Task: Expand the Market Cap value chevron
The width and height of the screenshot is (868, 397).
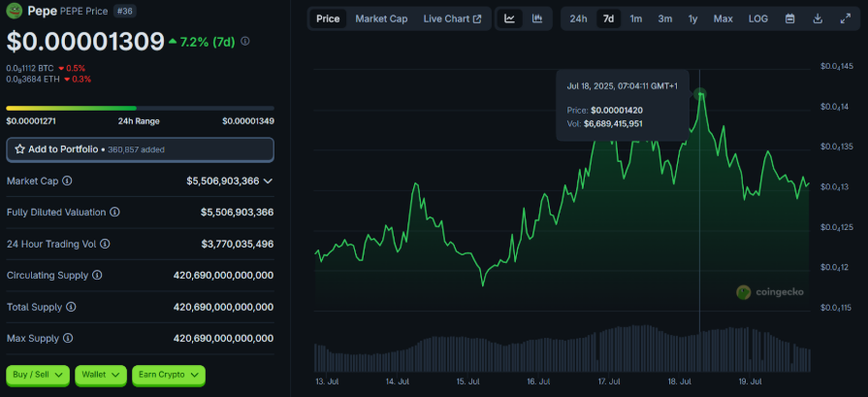Action: (x=268, y=182)
